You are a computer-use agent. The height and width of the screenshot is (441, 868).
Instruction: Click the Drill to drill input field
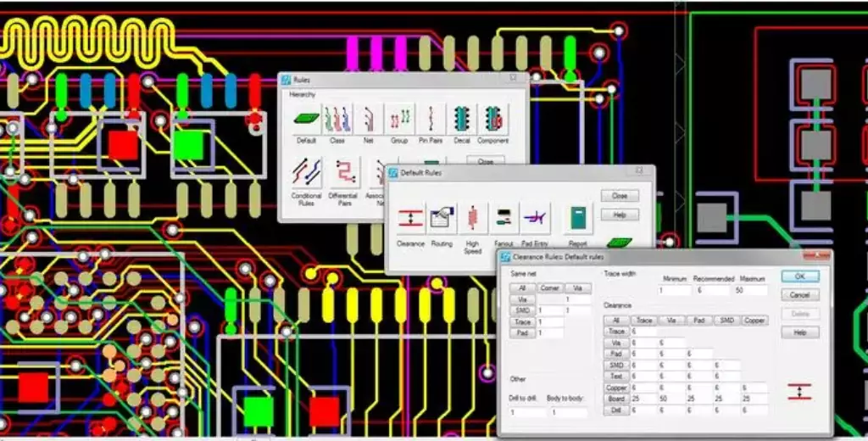point(527,412)
